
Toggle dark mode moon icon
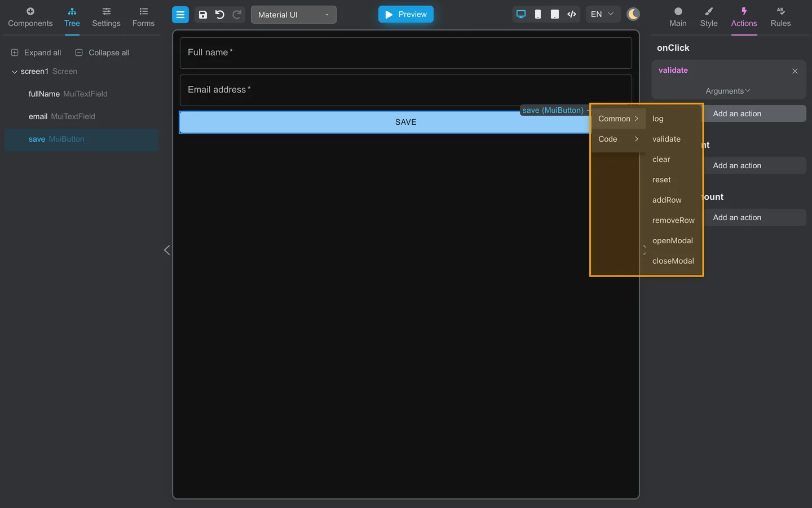pyautogui.click(x=633, y=14)
